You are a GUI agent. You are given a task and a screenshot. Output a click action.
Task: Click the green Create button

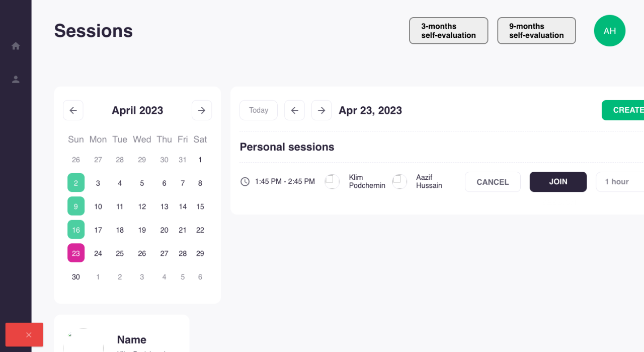pyautogui.click(x=624, y=110)
